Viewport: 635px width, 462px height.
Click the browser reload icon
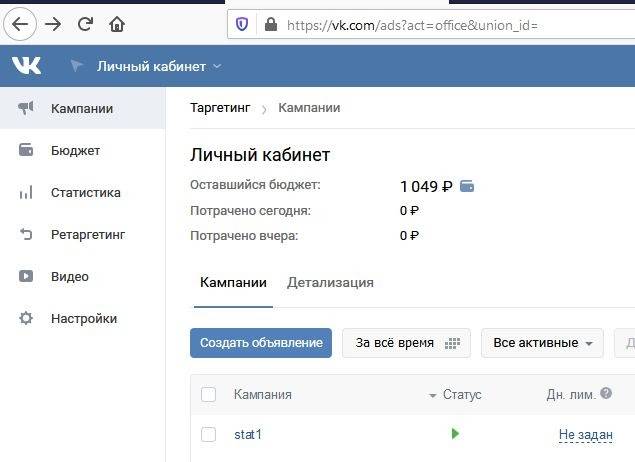[85, 24]
